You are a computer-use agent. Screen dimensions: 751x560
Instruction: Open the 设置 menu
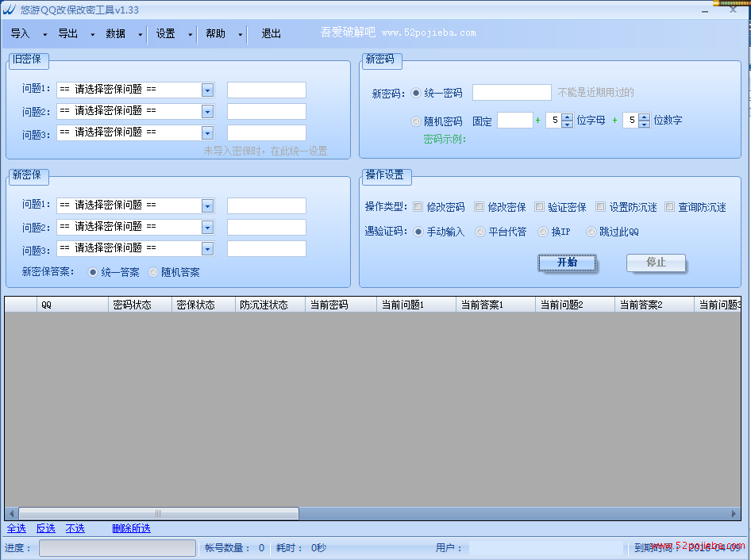(x=166, y=33)
